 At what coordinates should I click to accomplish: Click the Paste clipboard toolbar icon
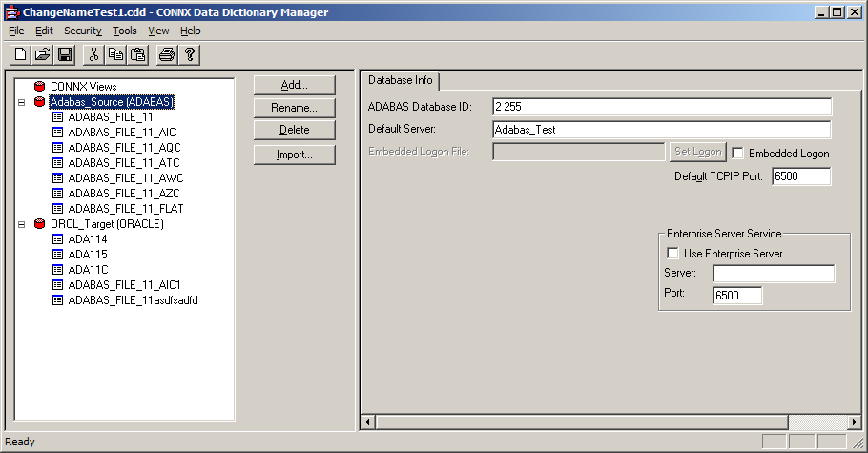(x=138, y=54)
